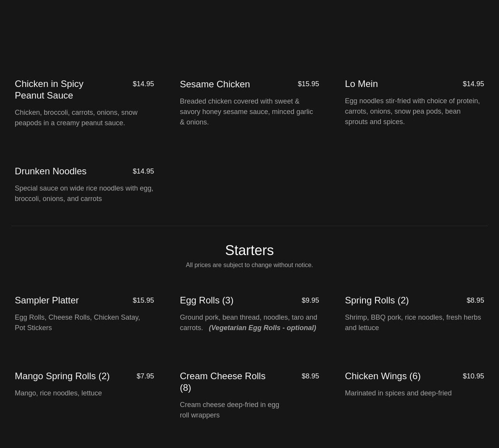Screen dimensions: 499x448
Task: Choose Egg Rolls (3) from starters
Action: tap(206, 300)
